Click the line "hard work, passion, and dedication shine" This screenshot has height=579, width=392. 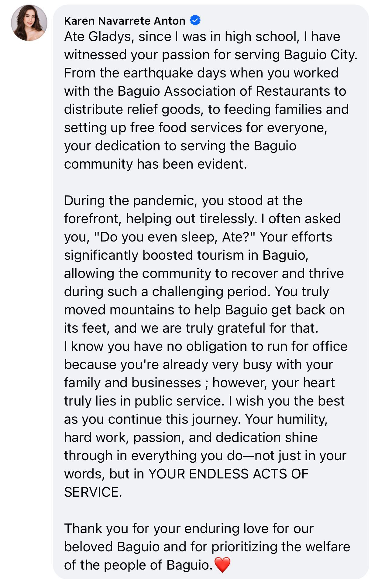click(x=191, y=438)
